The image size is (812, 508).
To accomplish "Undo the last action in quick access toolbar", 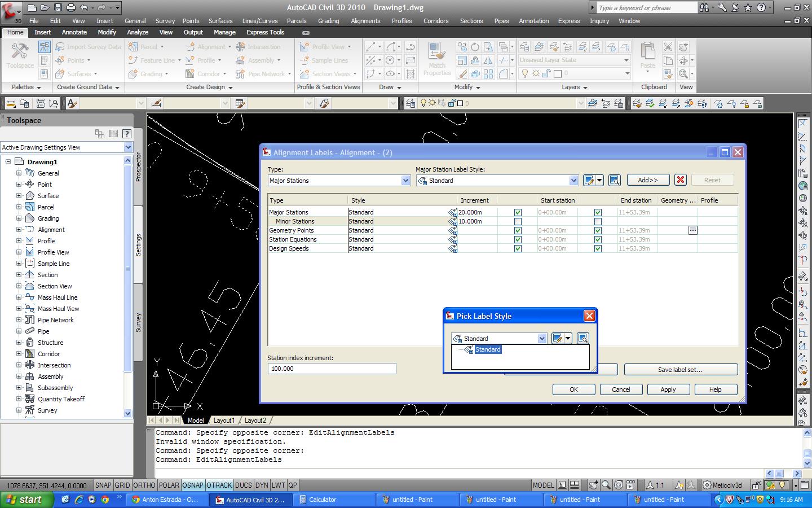I will tap(84, 8).
